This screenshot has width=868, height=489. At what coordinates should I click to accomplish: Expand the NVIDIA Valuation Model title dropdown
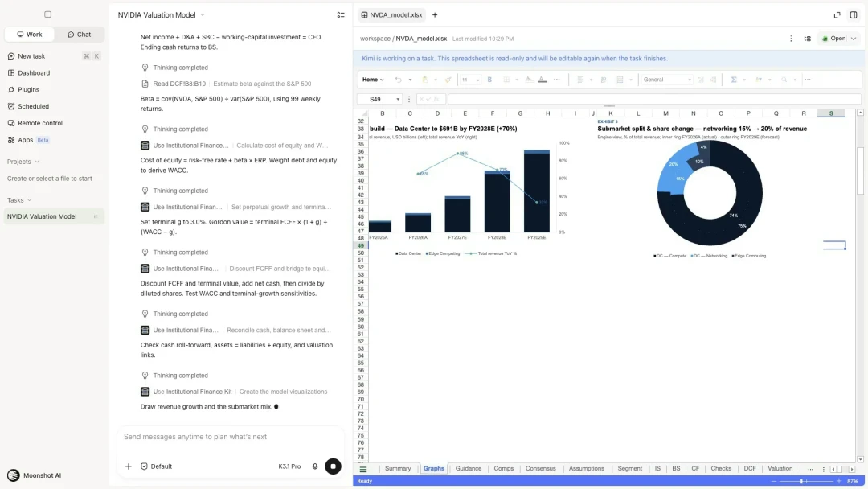(202, 15)
